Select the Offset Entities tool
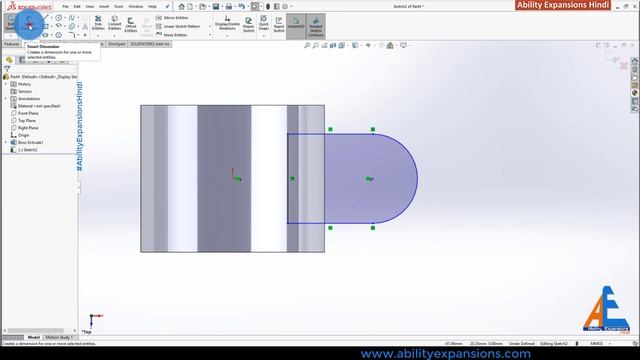This screenshot has height=360, width=640. (131, 24)
